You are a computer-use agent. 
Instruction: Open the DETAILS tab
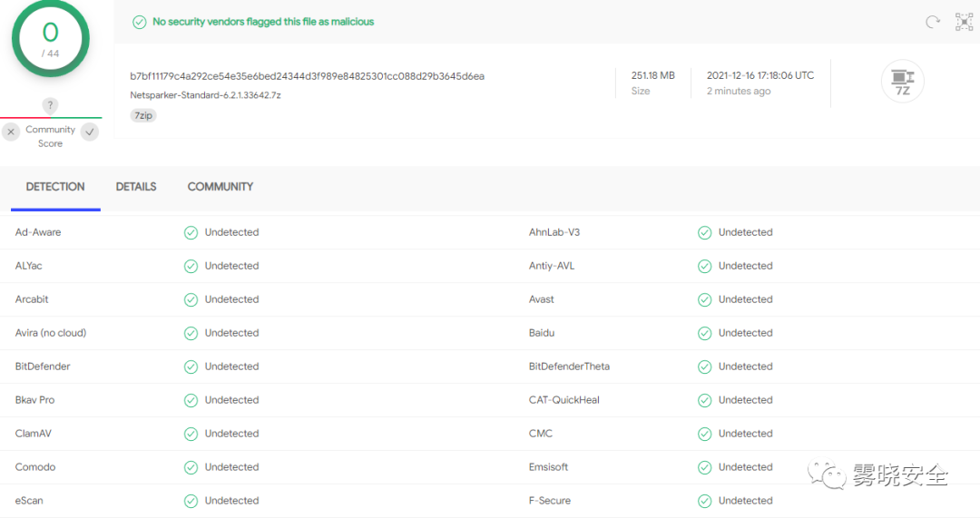[x=135, y=187]
